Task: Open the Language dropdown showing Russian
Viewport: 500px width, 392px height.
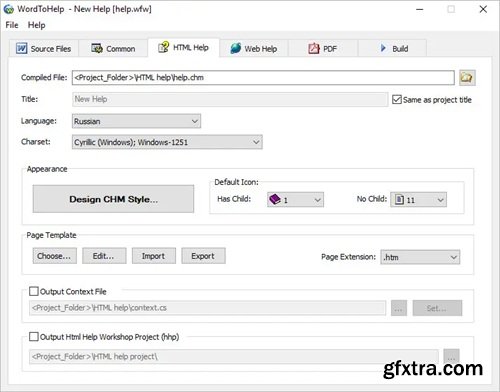Action: pos(136,121)
